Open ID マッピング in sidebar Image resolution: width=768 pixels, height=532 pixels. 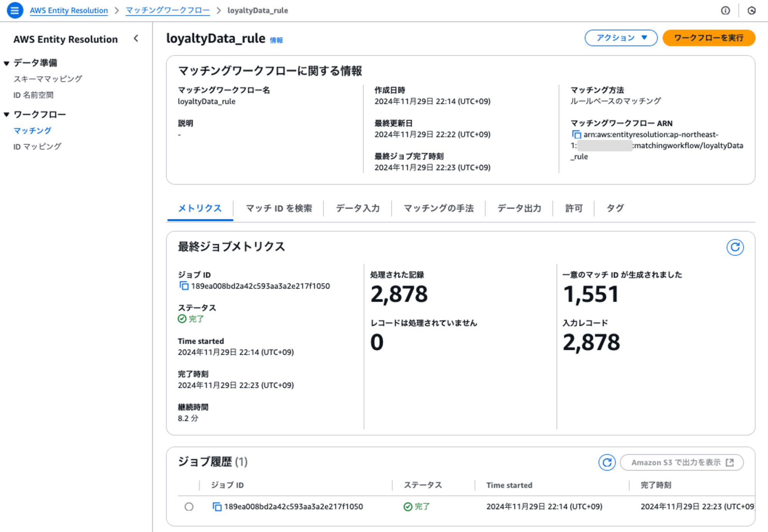(x=37, y=146)
